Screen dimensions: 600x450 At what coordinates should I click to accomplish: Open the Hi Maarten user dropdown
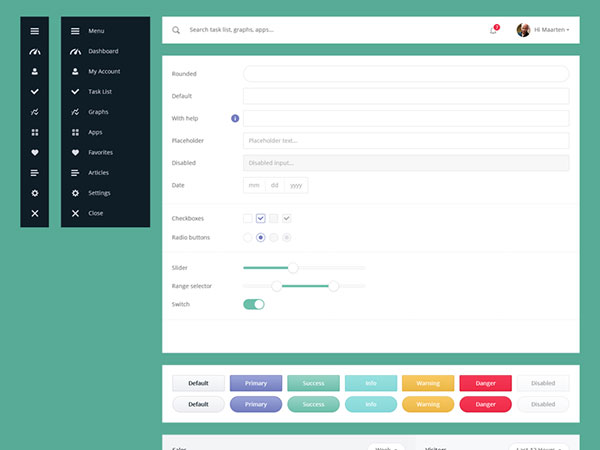click(x=551, y=30)
